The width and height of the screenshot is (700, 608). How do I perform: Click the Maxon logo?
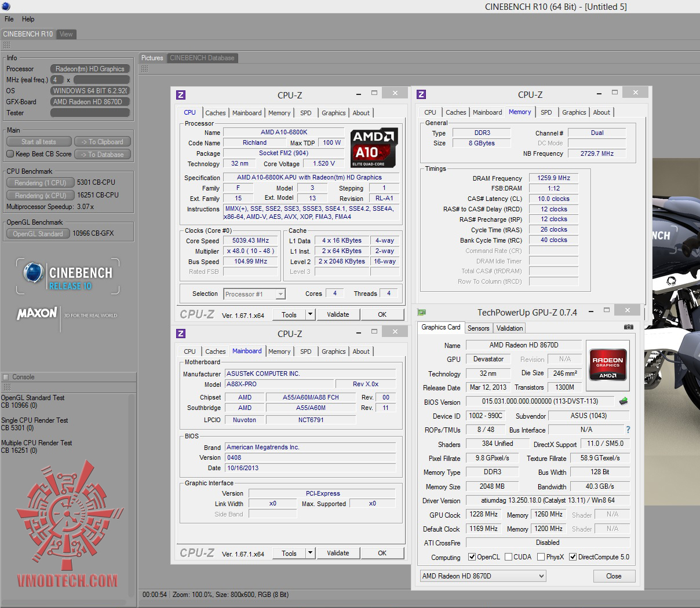(37, 313)
